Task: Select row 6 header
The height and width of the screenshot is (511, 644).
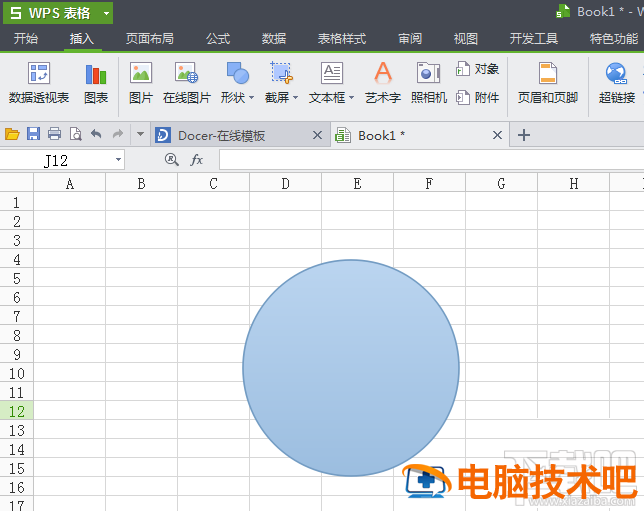Action: (x=16, y=297)
